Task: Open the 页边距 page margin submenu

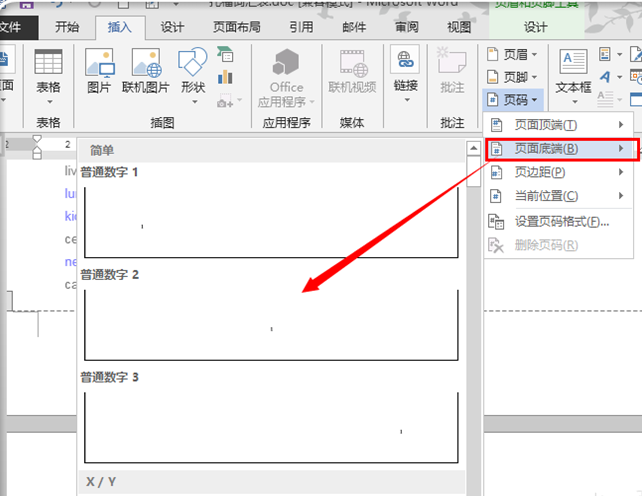Action: pos(558,172)
